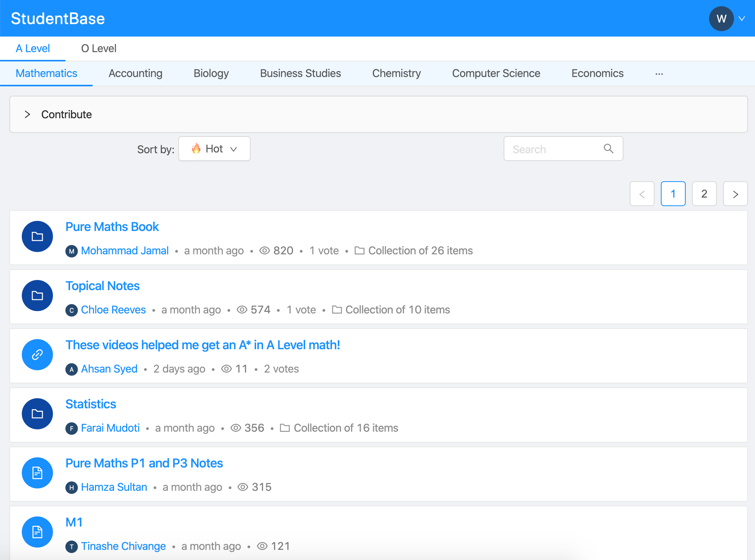Image resolution: width=755 pixels, height=560 pixels.
Task: Click the M1 document icon
Action: pyautogui.click(x=37, y=532)
